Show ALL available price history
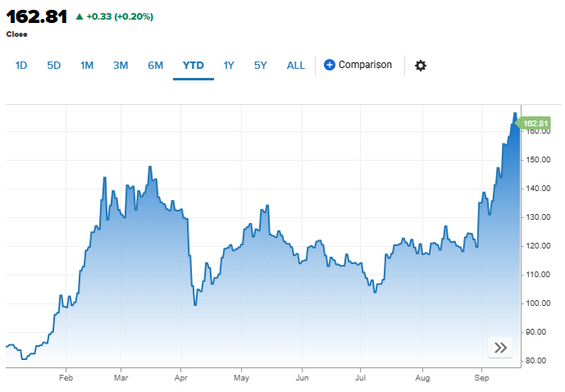 coord(296,66)
